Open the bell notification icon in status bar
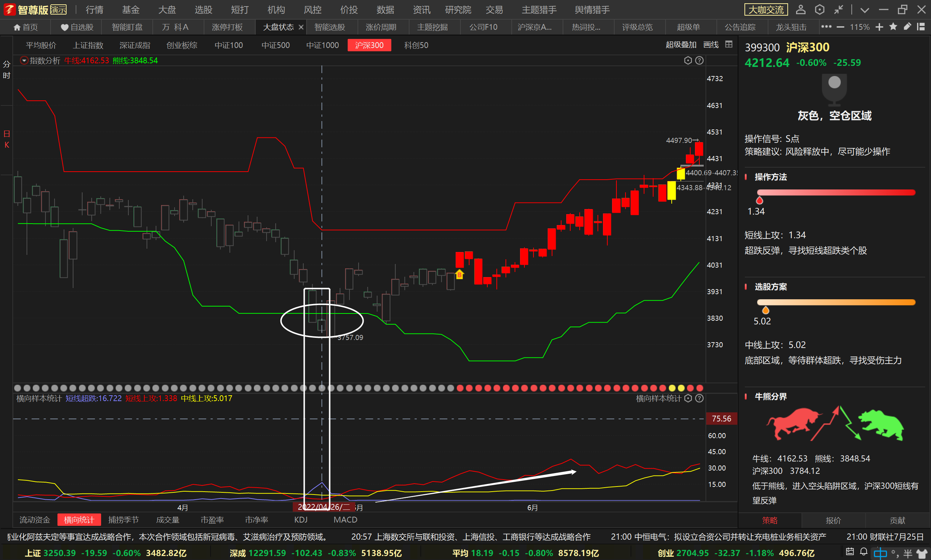This screenshot has width=931, height=560. pyautogui.click(x=863, y=552)
